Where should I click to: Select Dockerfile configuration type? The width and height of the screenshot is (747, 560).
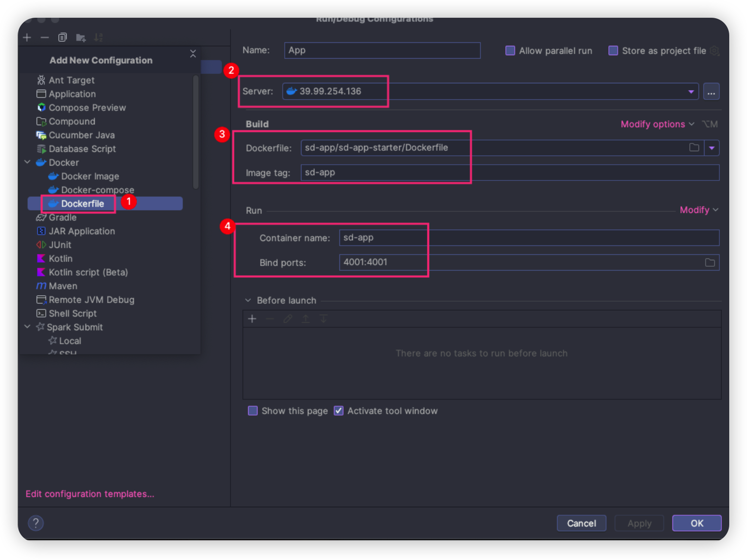[x=82, y=204]
